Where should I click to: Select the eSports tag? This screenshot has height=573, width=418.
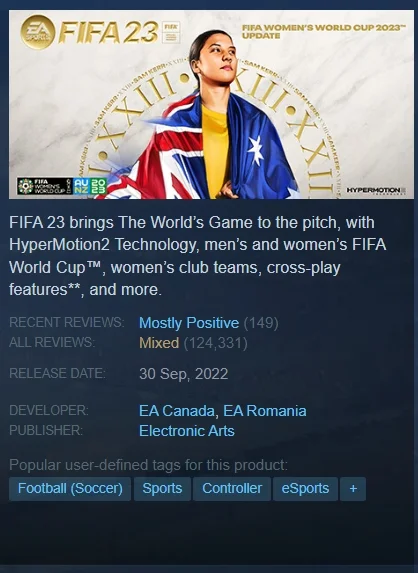click(x=305, y=489)
